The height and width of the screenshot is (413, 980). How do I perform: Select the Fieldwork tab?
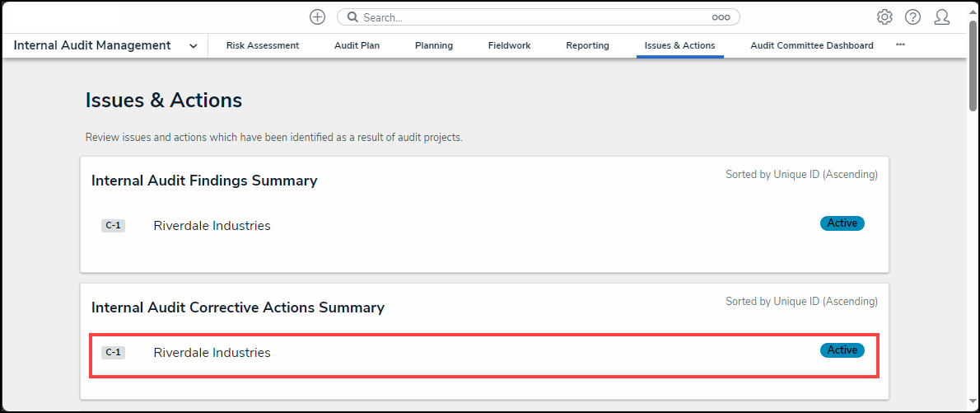509,46
